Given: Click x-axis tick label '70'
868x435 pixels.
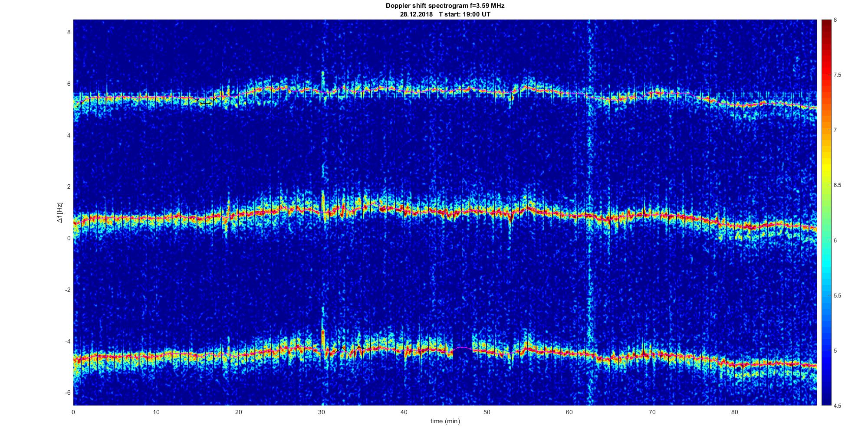Looking at the screenshot, I should coord(652,412).
